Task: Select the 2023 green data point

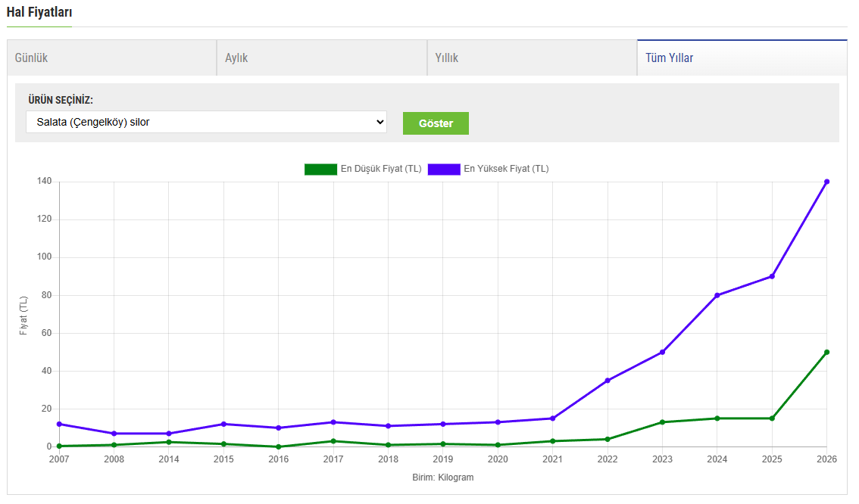Action: point(662,422)
